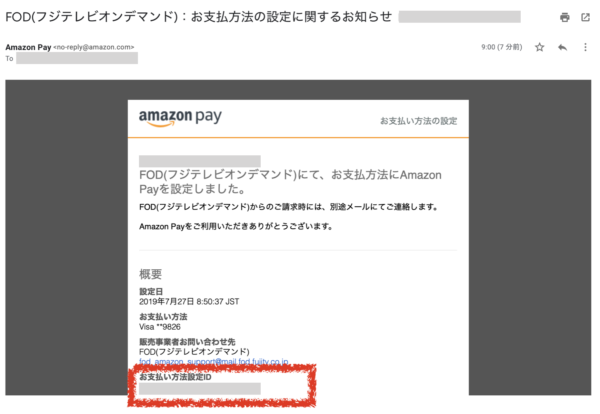Click the お支払い方法 label
Viewport: 600px width, 414px height.
pos(163,317)
